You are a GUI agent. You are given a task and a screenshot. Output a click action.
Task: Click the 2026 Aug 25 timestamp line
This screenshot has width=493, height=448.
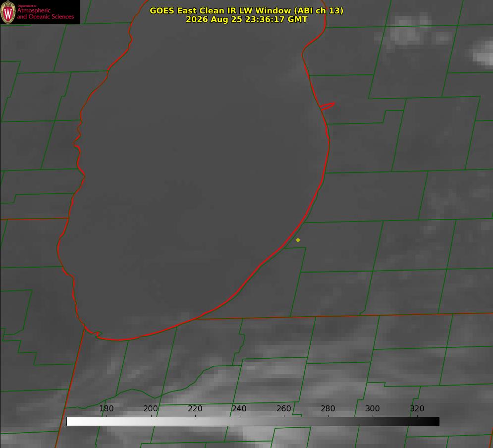click(x=247, y=19)
